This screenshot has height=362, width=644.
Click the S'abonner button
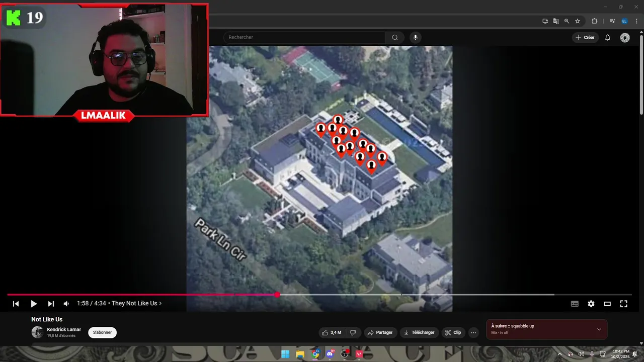[102, 332]
